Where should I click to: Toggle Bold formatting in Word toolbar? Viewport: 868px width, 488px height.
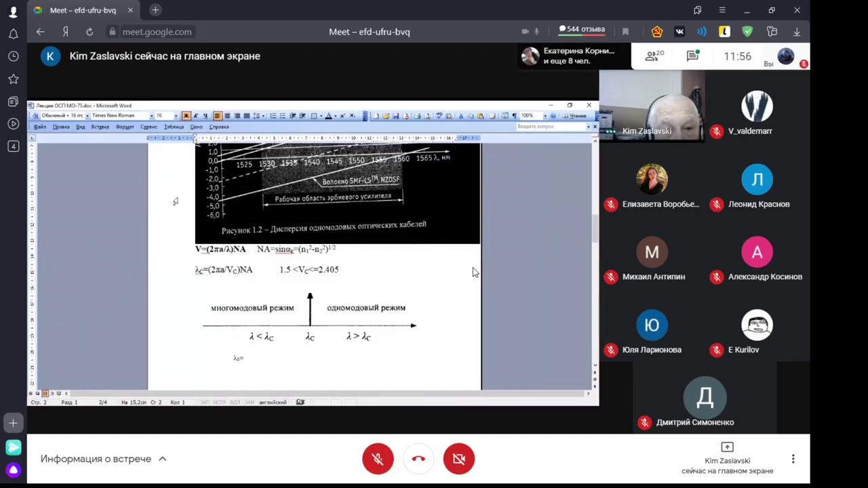pyautogui.click(x=186, y=116)
